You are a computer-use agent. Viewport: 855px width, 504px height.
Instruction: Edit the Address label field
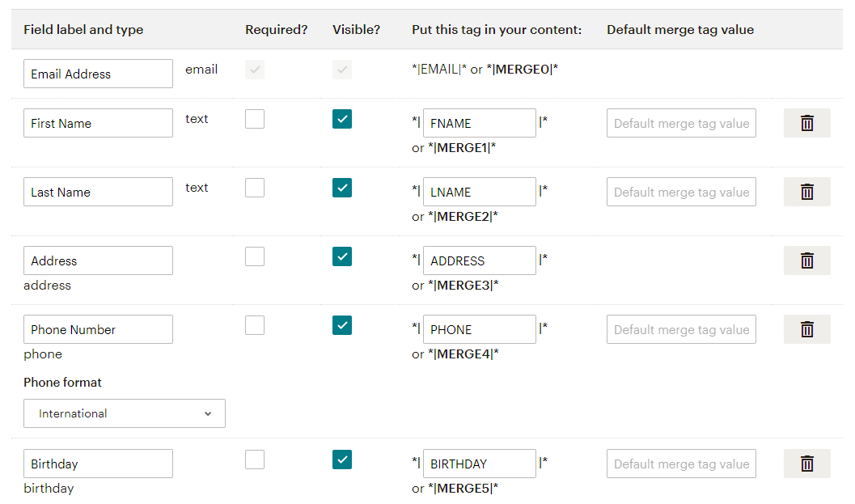98,260
